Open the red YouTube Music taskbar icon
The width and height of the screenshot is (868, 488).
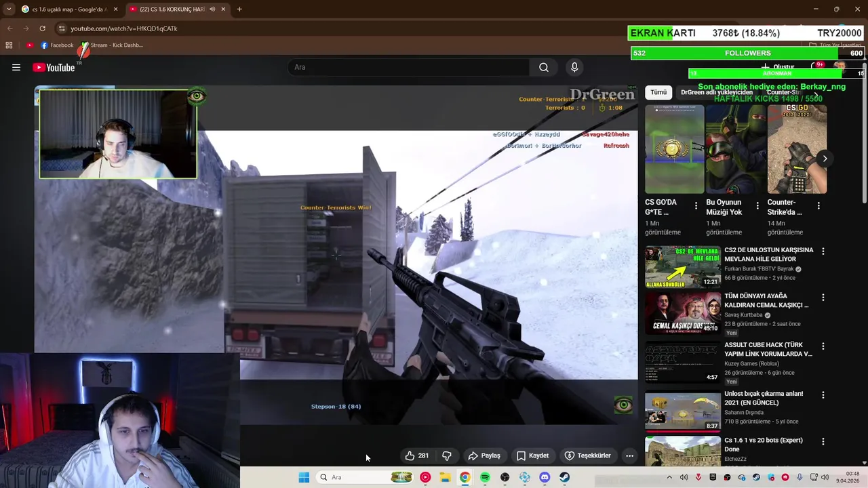425,477
